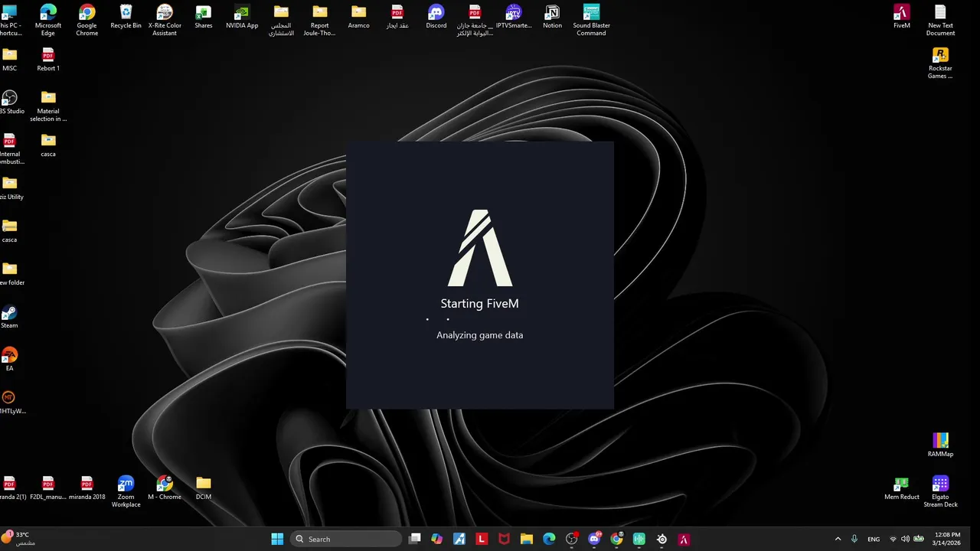Viewport: 980px width, 551px height.
Task: Select the Rebort 1 PDF file
Action: click(x=48, y=60)
